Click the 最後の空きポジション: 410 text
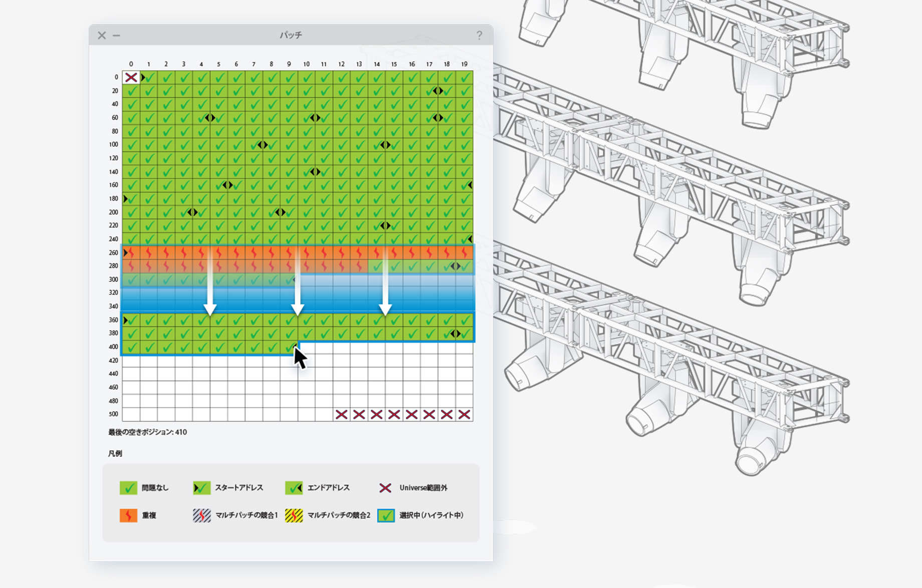The width and height of the screenshot is (922, 588). [148, 432]
